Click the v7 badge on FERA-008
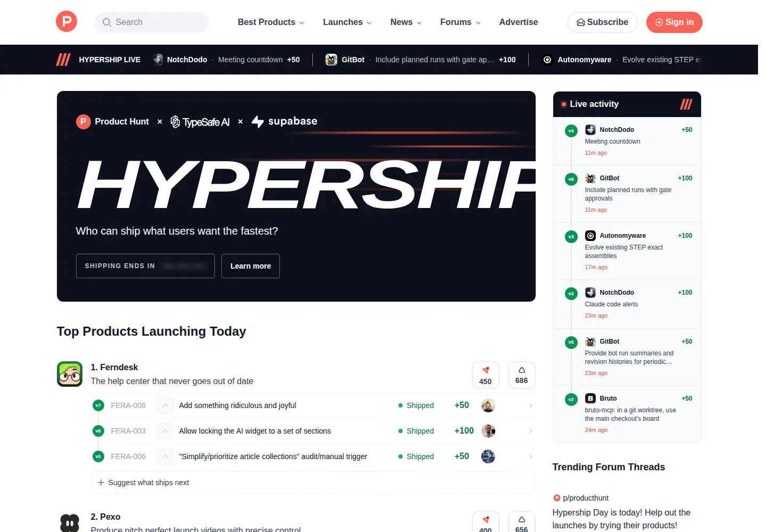This screenshot has height=532, width=766. [x=98, y=405]
